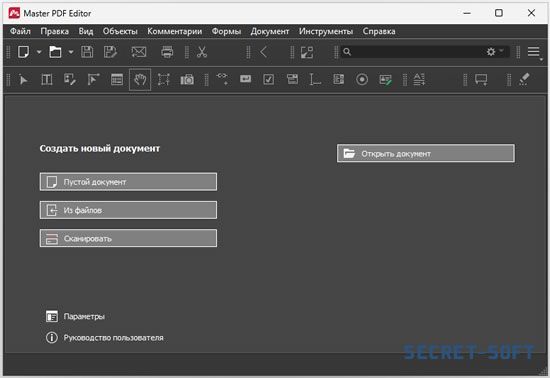Click inside the search input field
Screen dimensions: 550x378
tap(417, 52)
